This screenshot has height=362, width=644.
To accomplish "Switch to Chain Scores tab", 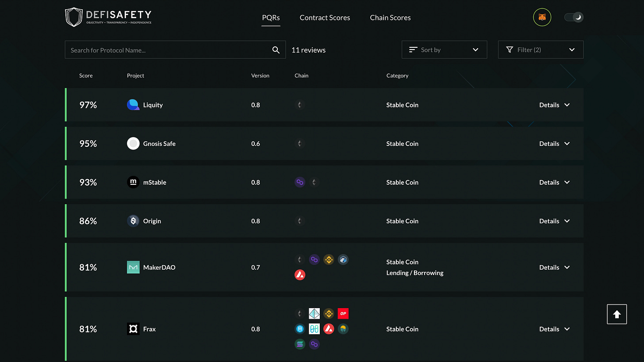I will coord(390,18).
